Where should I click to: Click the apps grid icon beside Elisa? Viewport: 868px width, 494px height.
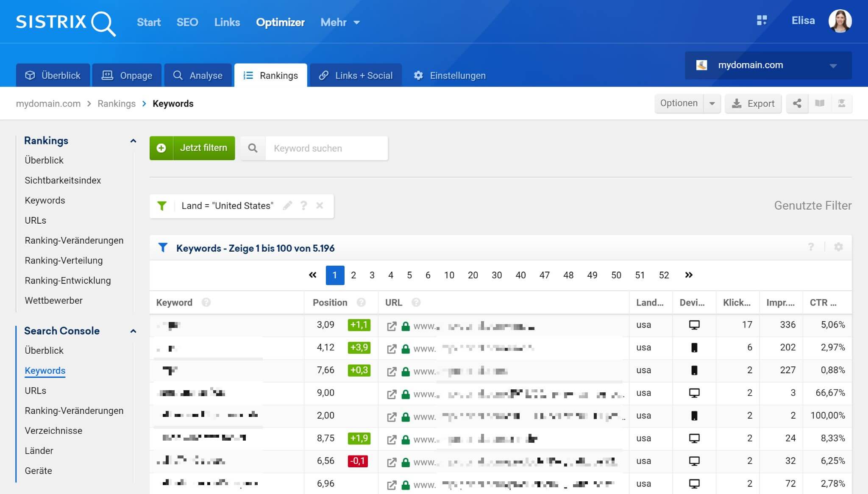click(762, 20)
